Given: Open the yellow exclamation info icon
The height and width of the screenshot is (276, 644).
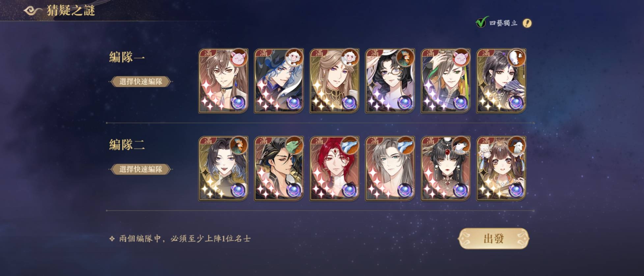Looking at the screenshot, I should pyautogui.click(x=527, y=23).
